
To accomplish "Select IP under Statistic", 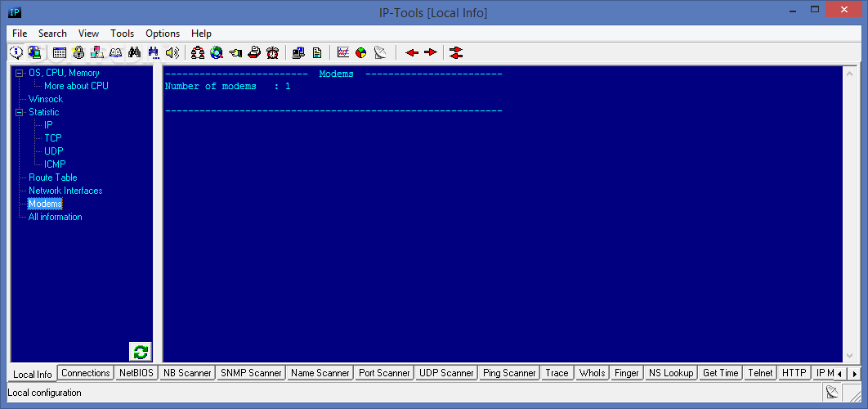I will (x=49, y=125).
